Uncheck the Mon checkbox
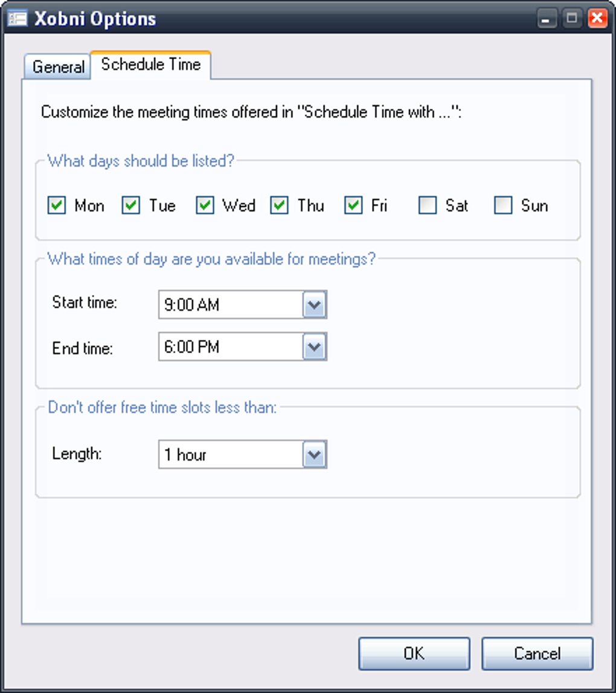This screenshot has width=616, height=693. (57, 205)
